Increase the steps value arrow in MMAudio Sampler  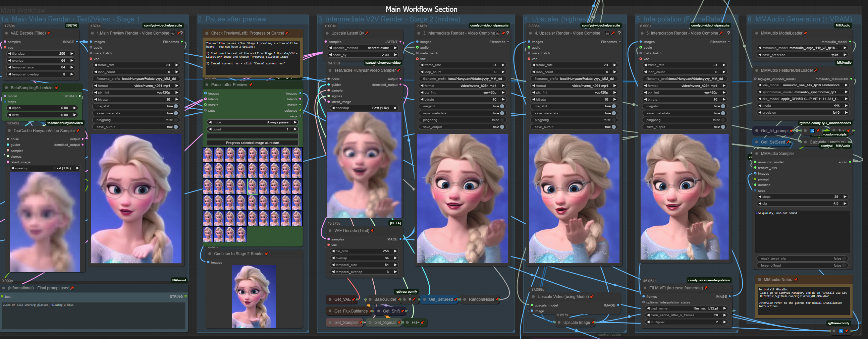(x=845, y=197)
